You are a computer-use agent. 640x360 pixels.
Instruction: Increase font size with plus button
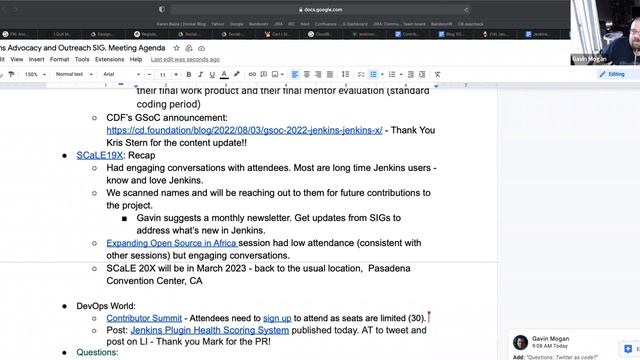[176, 74]
